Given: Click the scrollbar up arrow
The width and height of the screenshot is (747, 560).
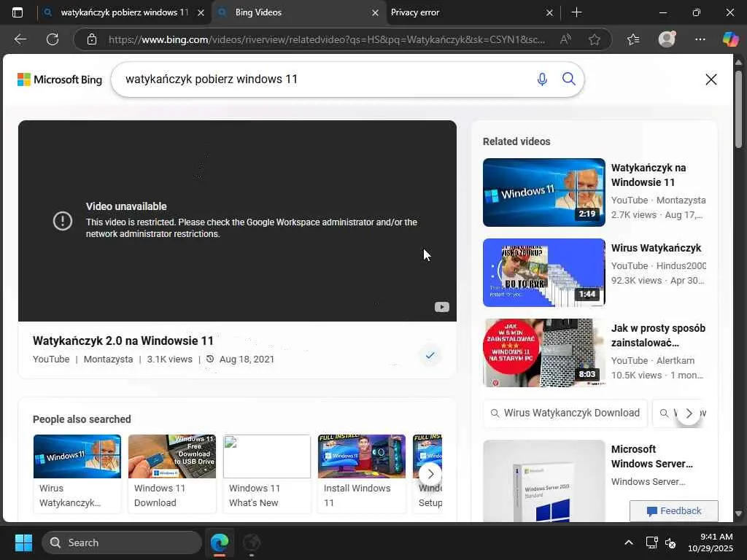Looking at the screenshot, I should click(738, 63).
